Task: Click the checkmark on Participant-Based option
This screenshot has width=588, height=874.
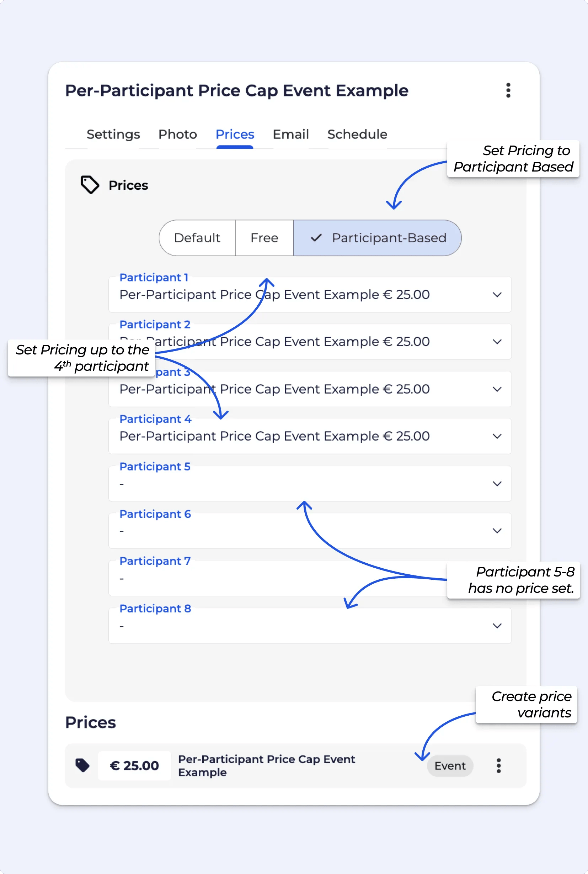Action: [316, 238]
